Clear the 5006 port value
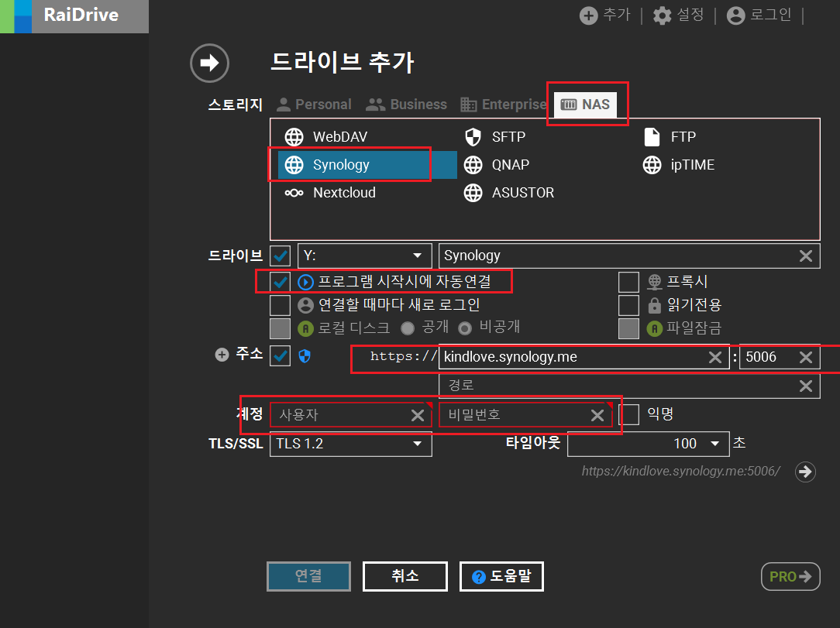Image resolution: width=840 pixels, height=628 pixels. [x=806, y=357]
